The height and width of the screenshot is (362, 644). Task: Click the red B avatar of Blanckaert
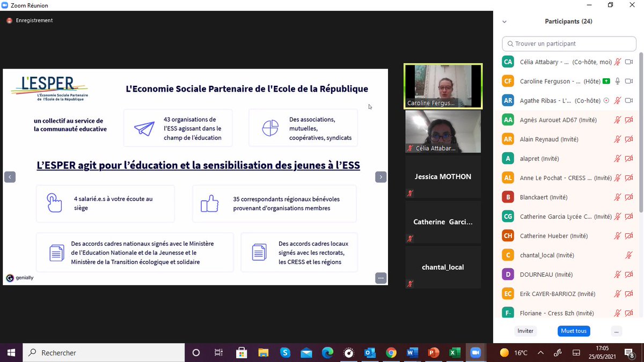[508, 197]
